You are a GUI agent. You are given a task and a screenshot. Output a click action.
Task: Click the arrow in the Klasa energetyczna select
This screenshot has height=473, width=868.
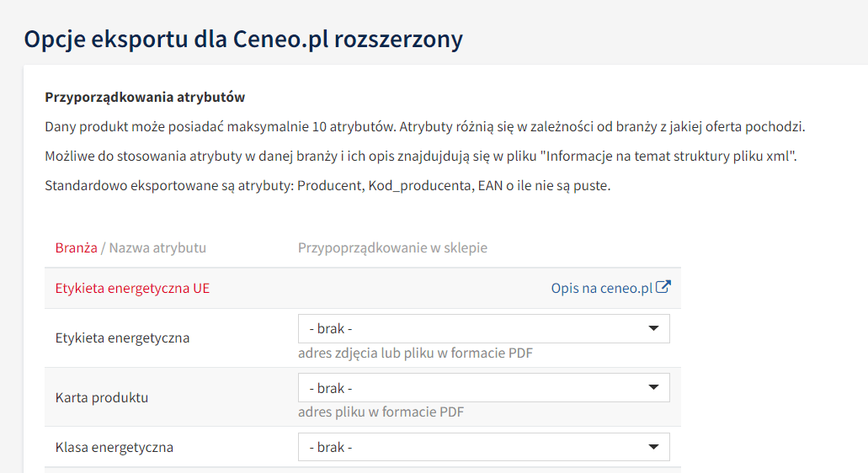point(653,447)
